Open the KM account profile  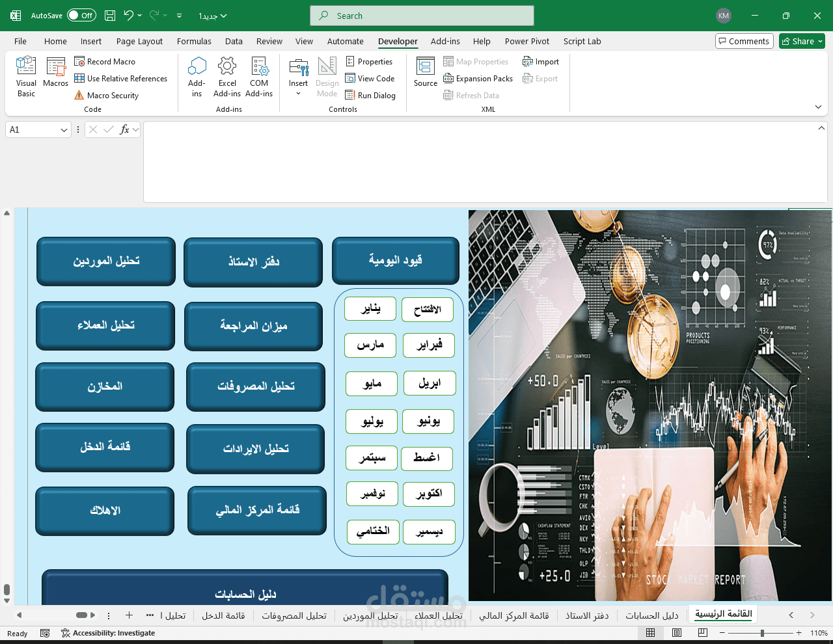coord(724,16)
